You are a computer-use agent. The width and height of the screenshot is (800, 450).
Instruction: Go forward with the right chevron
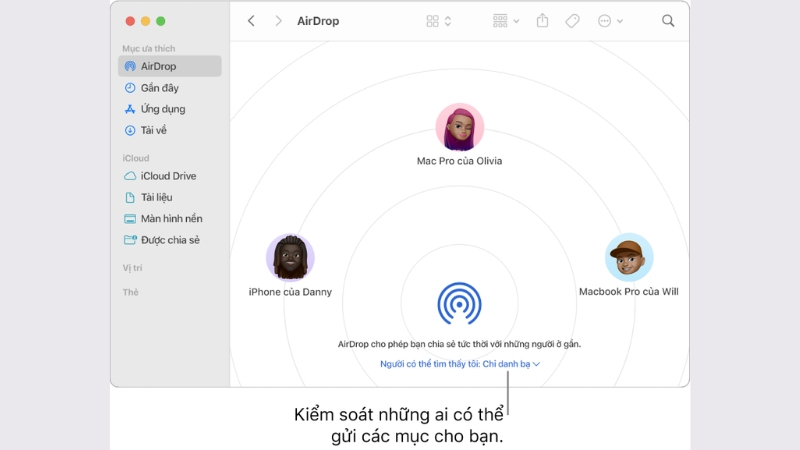278,21
